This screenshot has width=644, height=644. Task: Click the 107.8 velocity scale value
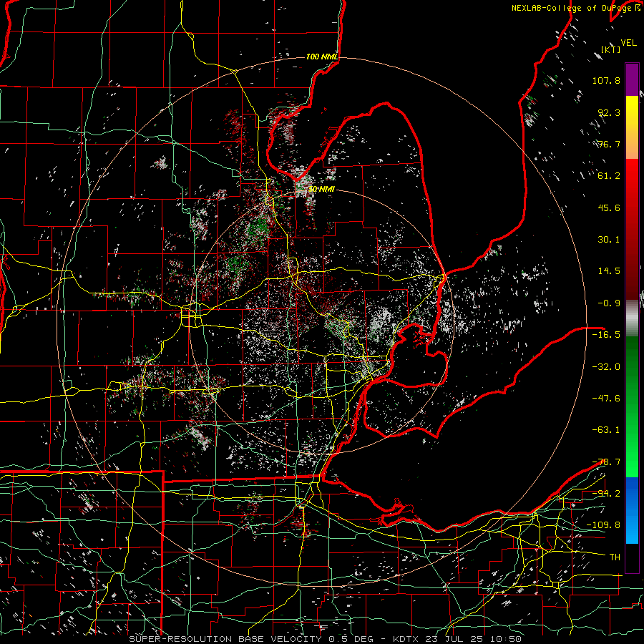[x=606, y=80]
